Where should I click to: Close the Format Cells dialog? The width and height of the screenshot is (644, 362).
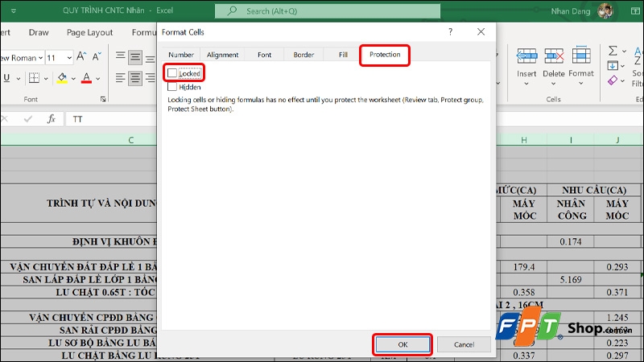(481, 31)
